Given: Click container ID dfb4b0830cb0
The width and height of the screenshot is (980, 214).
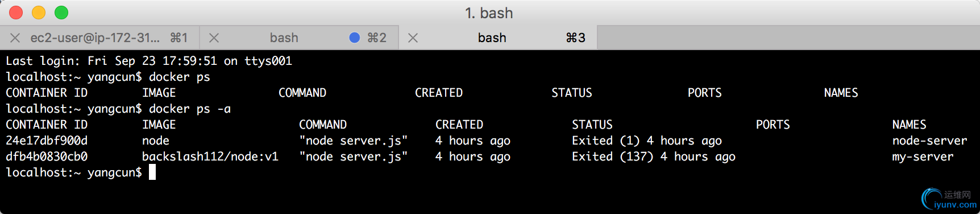Looking at the screenshot, I should pos(47,157).
